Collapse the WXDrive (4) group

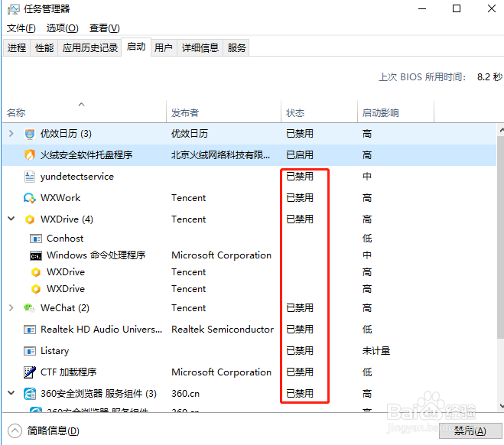coord(11,219)
